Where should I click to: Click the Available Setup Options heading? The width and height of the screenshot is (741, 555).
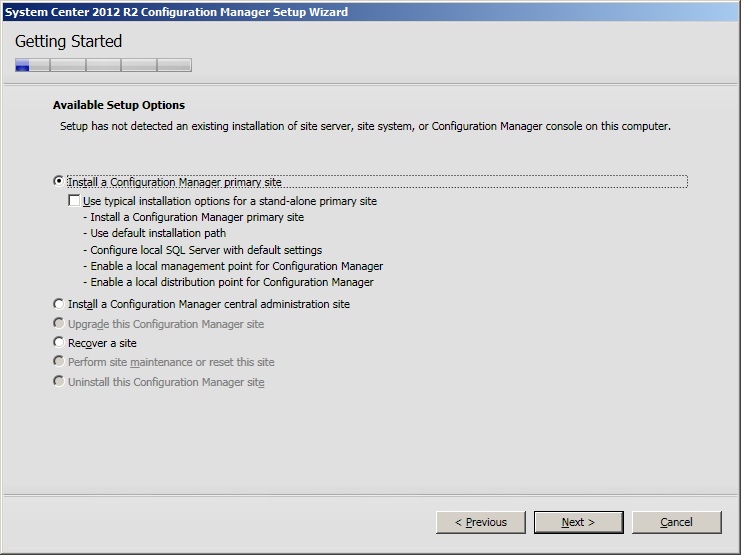pyautogui.click(x=118, y=105)
